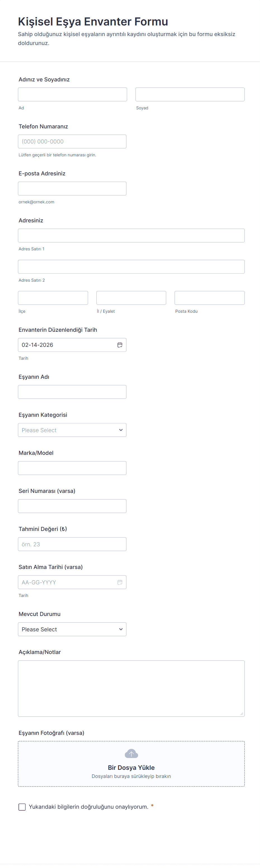Viewport: 260px width, 868px height.
Task: Focus the Ad first name field
Action: (x=72, y=94)
